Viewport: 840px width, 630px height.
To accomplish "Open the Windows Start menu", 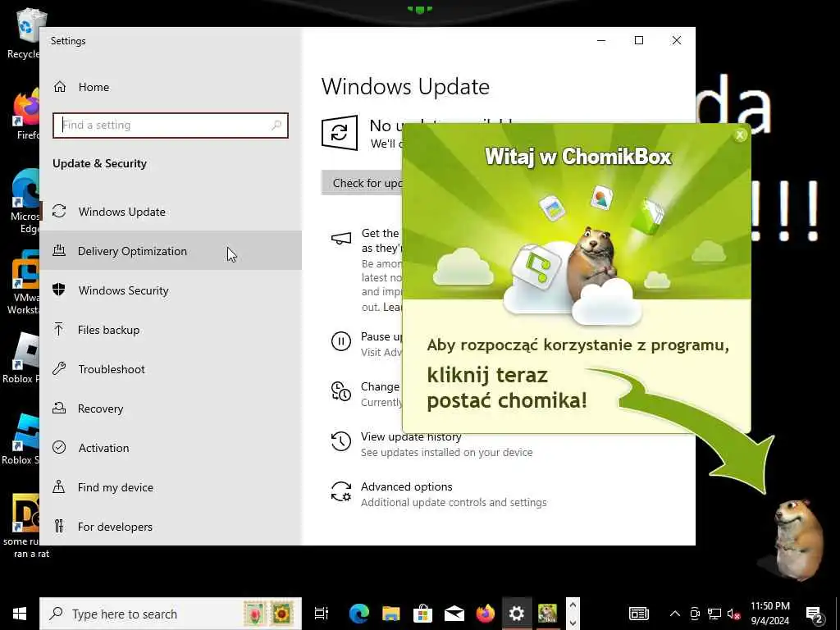I will click(x=20, y=614).
